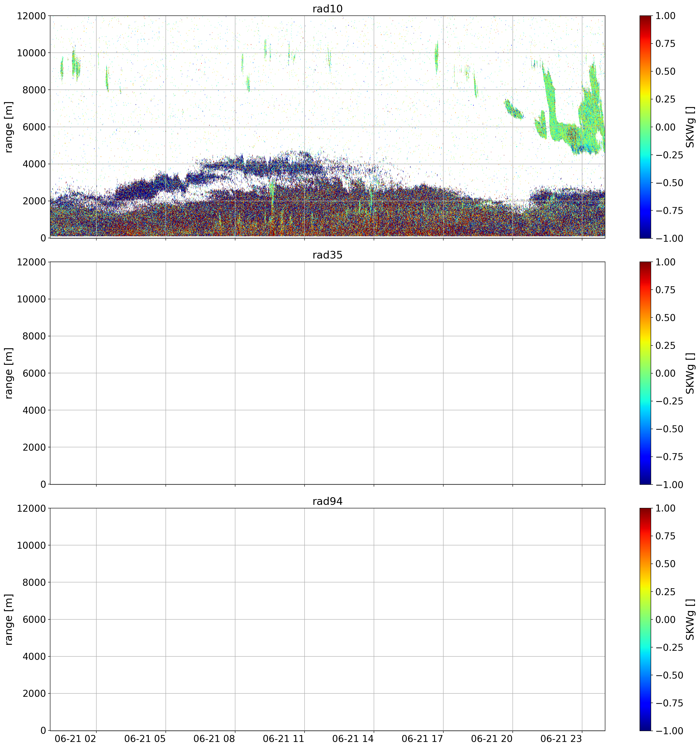Click the "12000" range tick on rad10 axis
The width and height of the screenshot is (700, 748).
point(31,16)
